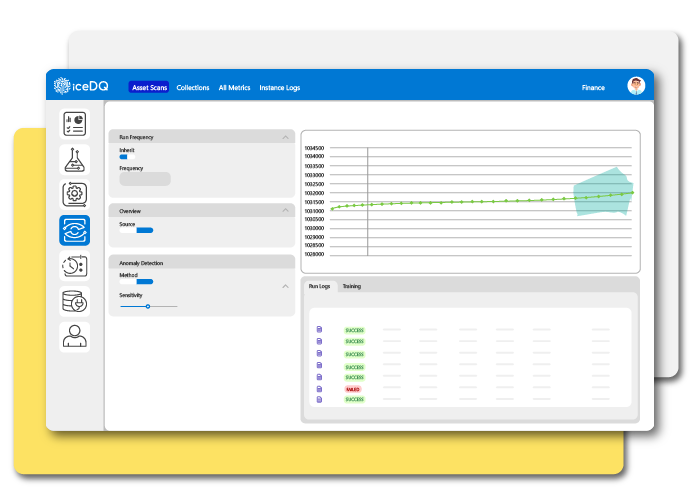Click the Finance workspace label

(593, 88)
